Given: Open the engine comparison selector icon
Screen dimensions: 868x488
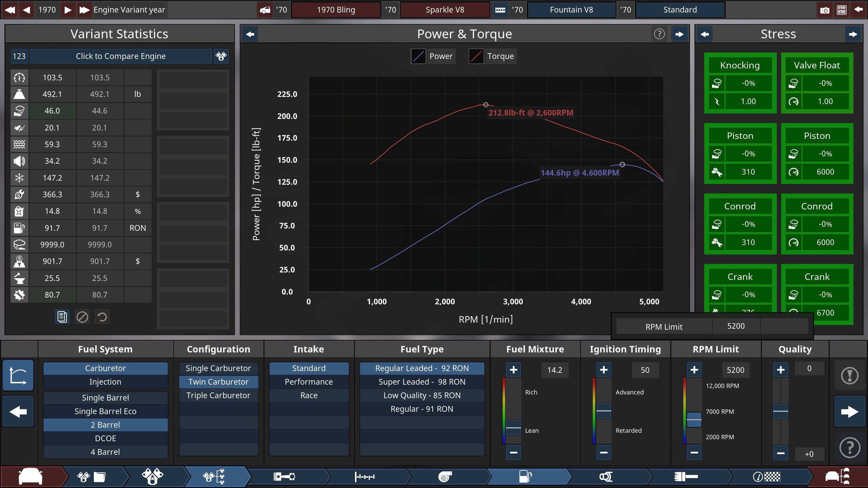Looking at the screenshot, I should coord(221,56).
